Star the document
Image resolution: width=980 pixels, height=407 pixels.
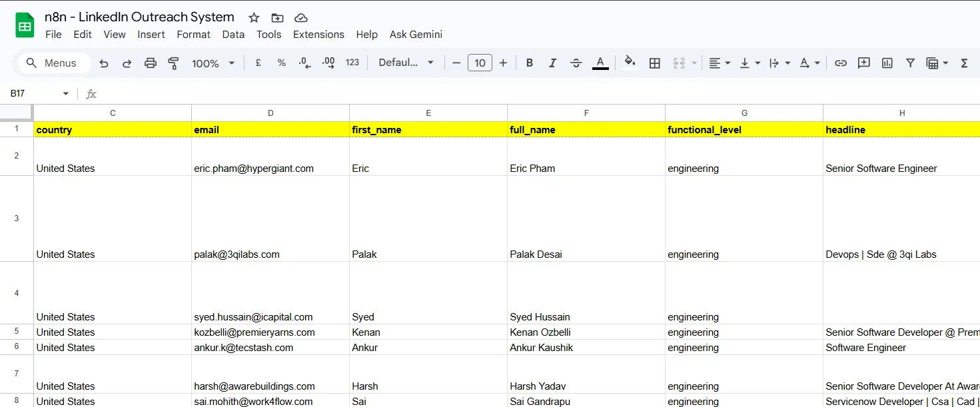click(x=254, y=18)
